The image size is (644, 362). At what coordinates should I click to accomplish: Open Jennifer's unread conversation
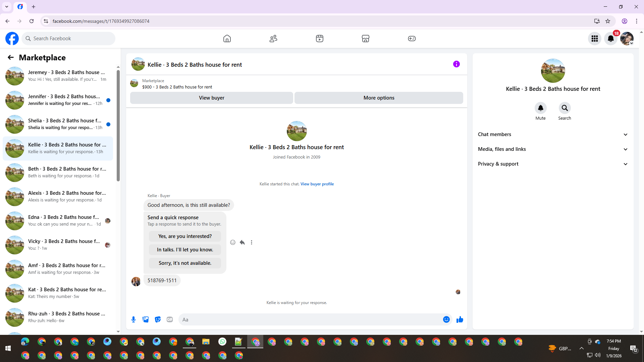click(64, 100)
